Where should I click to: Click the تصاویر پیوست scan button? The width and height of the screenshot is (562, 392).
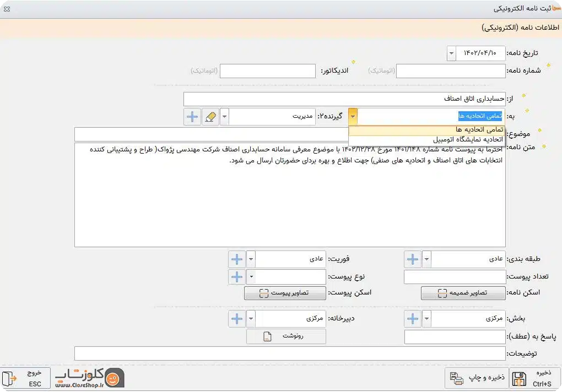285,293
